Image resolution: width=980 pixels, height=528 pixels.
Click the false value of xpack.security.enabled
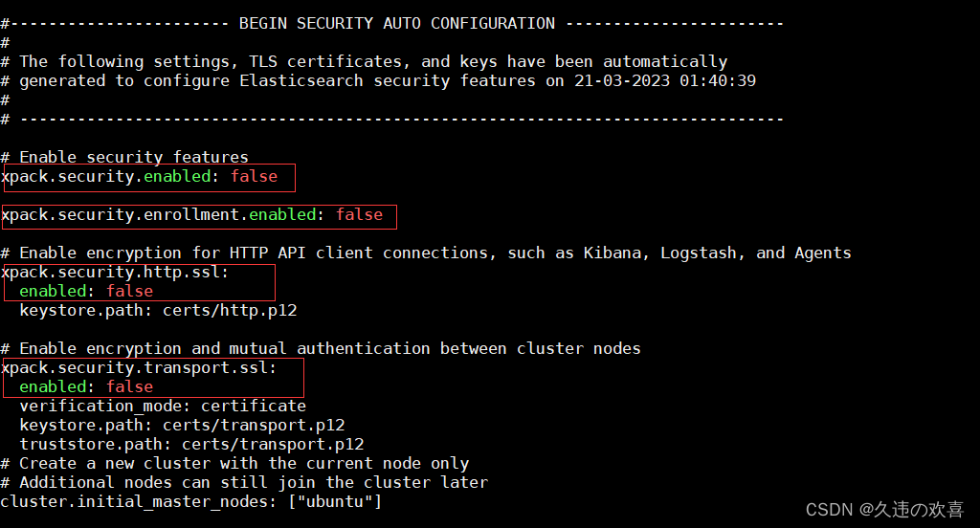(x=254, y=177)
